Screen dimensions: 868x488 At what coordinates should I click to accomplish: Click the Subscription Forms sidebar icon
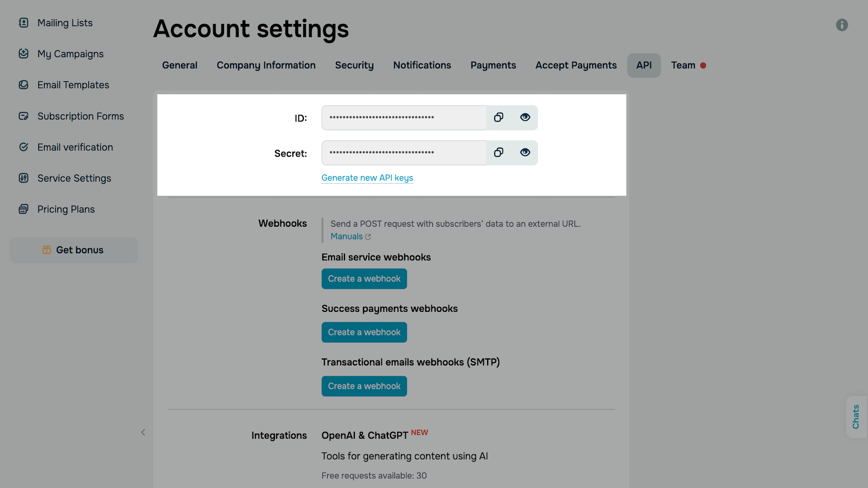23,116
